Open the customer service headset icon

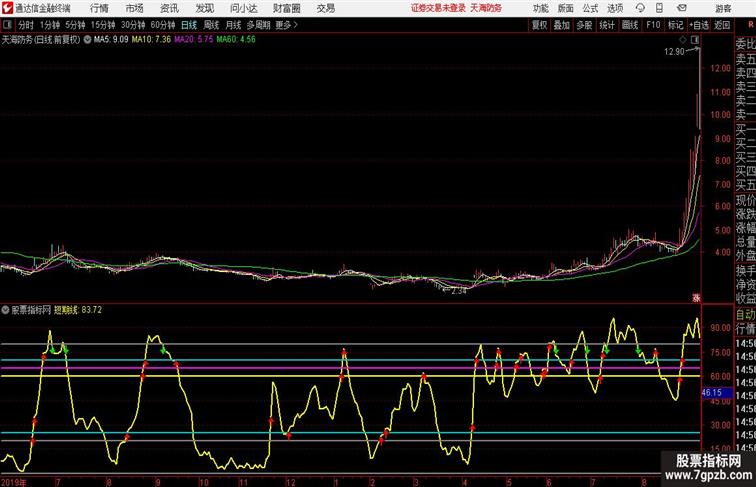640,8
